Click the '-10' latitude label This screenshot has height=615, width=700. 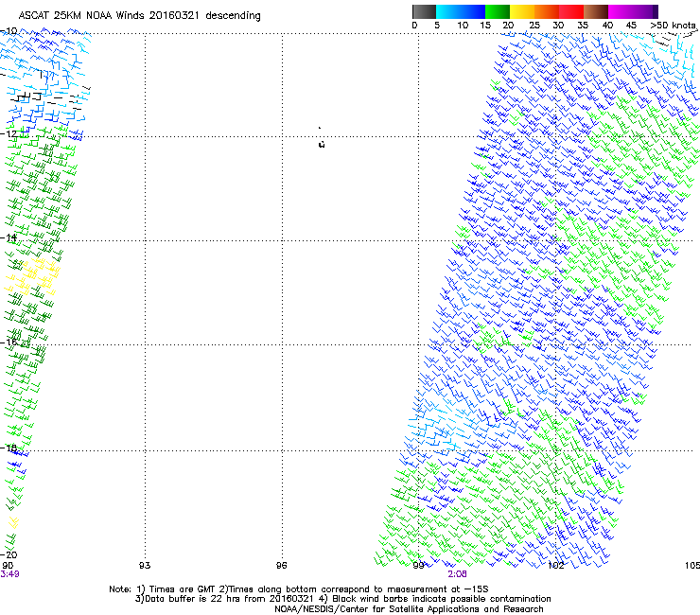tap(9, 31)
